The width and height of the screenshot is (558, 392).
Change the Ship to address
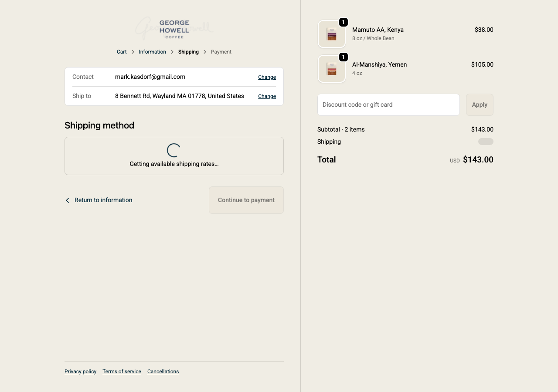(267, 96)
